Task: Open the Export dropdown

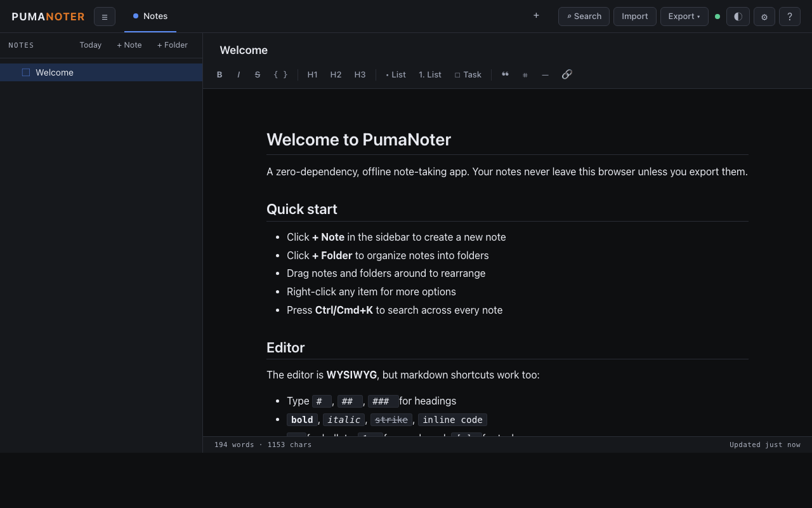Action: coord(684,17)
